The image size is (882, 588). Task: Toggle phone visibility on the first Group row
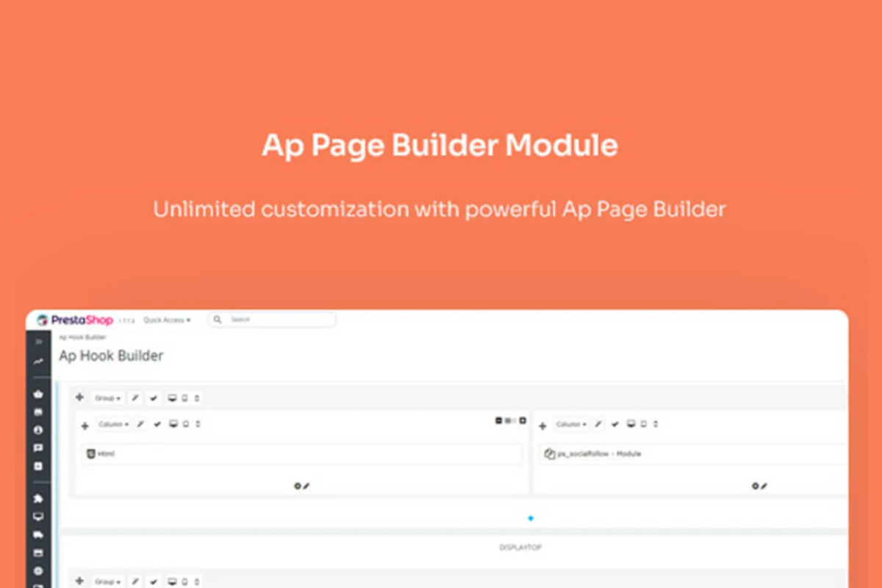pyautogui.click(x=197, y=398)
